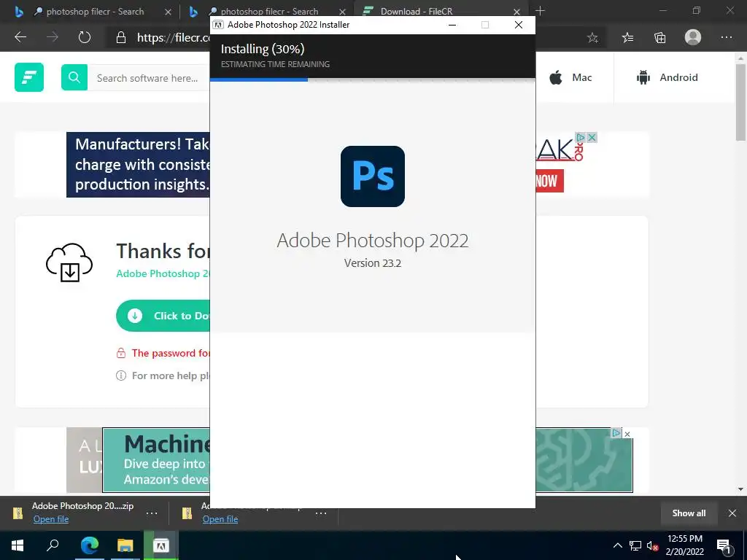Open options for second zip download
The image size is (747, 560).
pos(321,513)
